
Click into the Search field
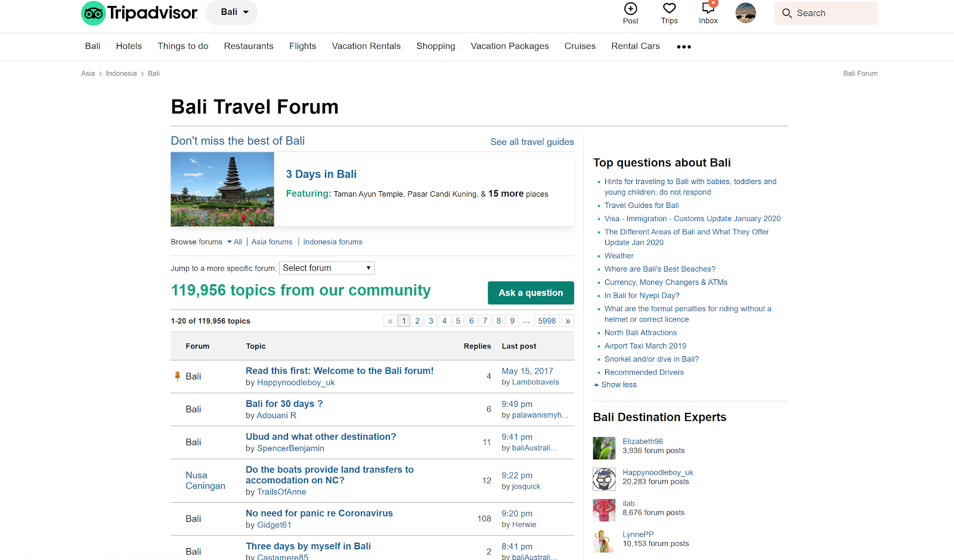click(x=826, y=13)
